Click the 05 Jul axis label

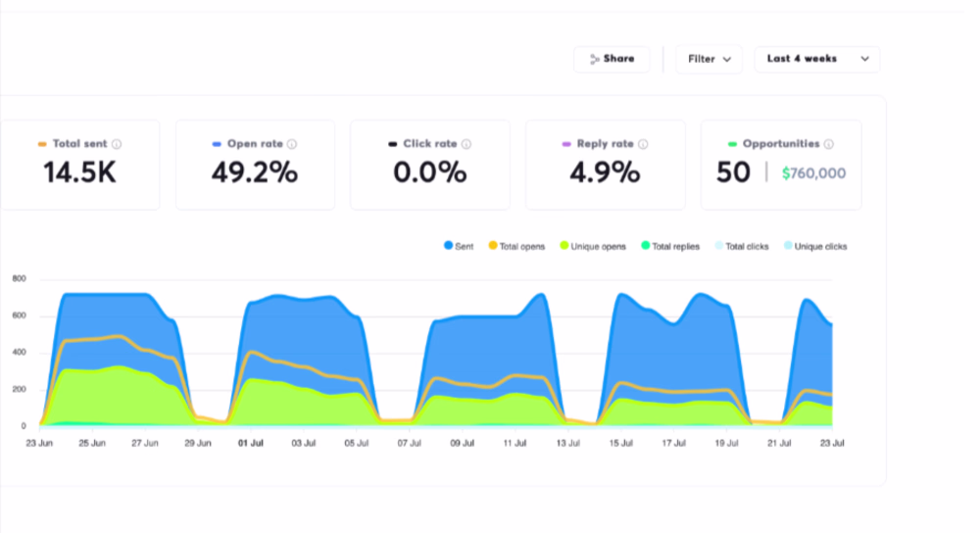[357, 443]
